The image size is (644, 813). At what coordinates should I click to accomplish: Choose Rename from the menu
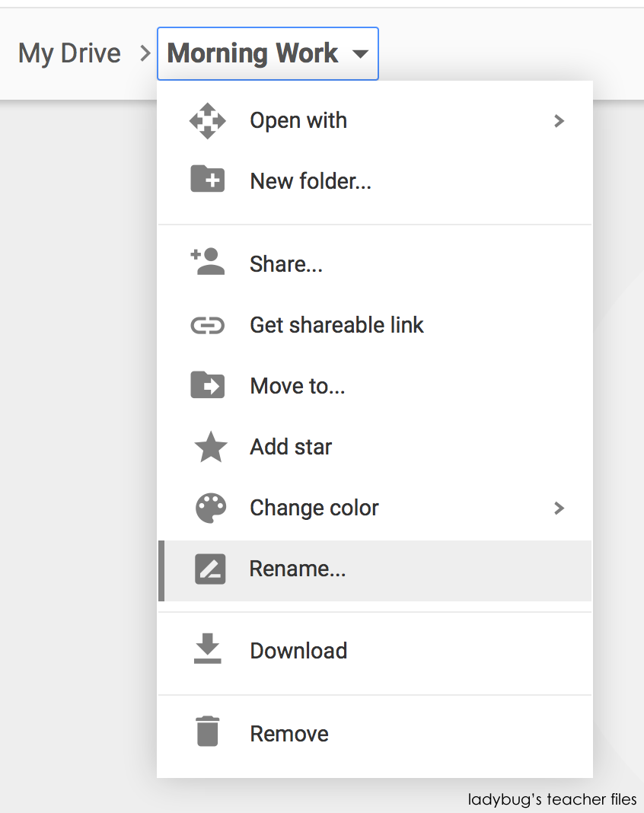coord(298,569)
